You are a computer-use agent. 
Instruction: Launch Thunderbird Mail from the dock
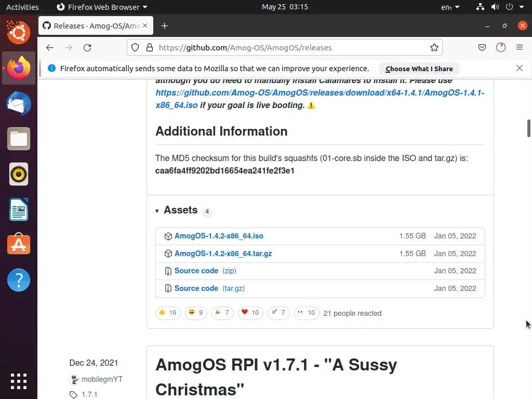19,103
